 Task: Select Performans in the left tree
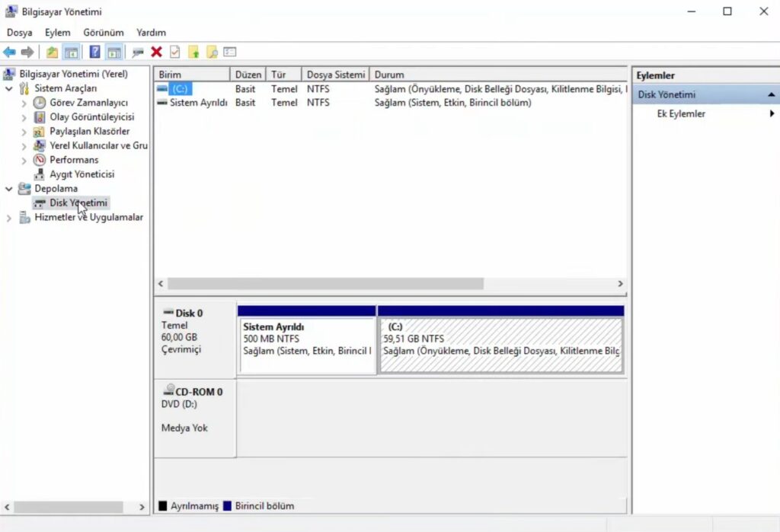click(x=74, y=160)
